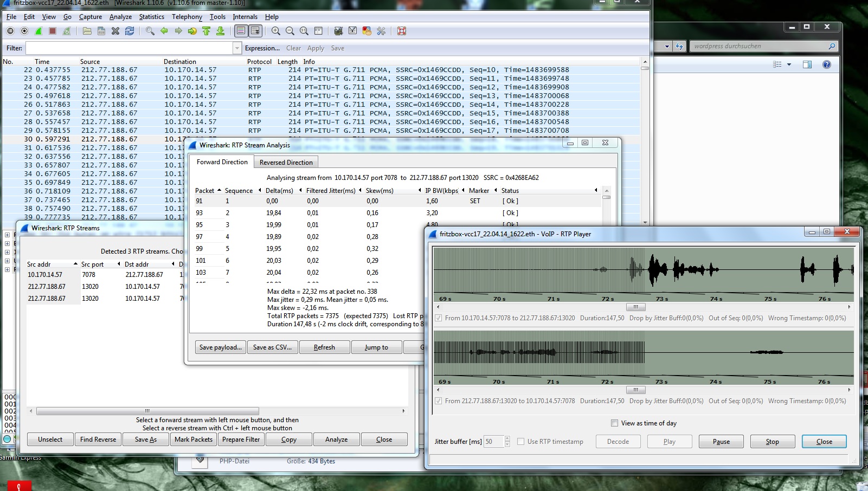Open the Analyze menu

[120, 17]
